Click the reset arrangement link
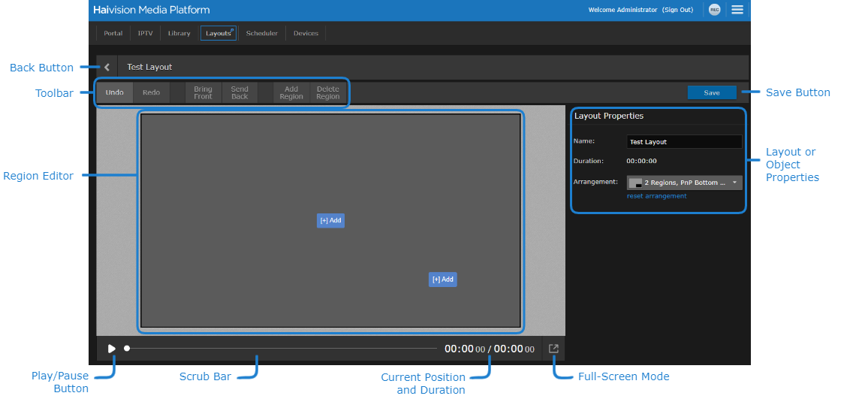This screenshot has height=411, width=868. click(x=656, y=196)
